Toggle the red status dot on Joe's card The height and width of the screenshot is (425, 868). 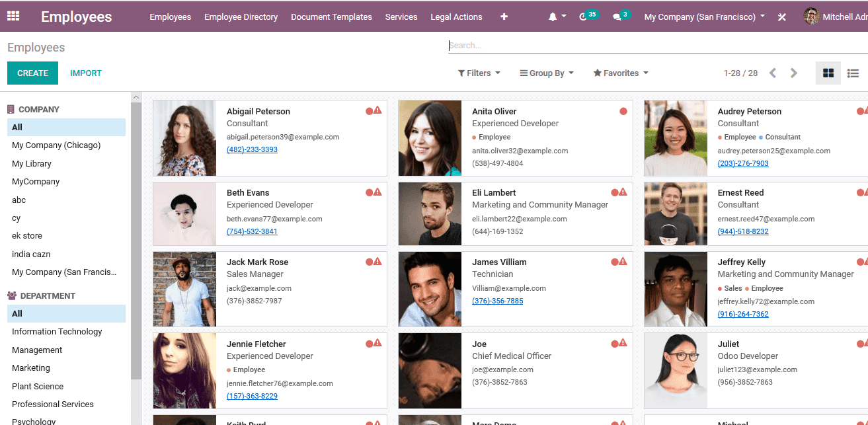(x=615, y=343)
